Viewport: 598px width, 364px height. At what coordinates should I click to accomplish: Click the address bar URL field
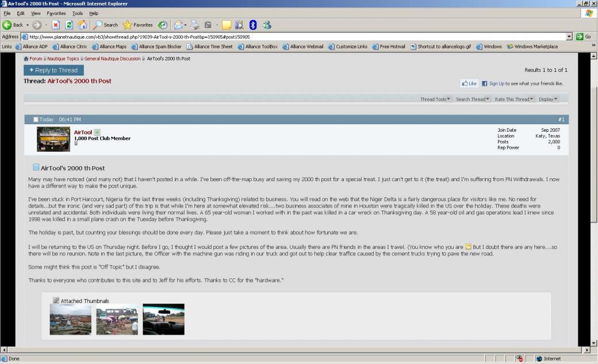click(287, 37)
